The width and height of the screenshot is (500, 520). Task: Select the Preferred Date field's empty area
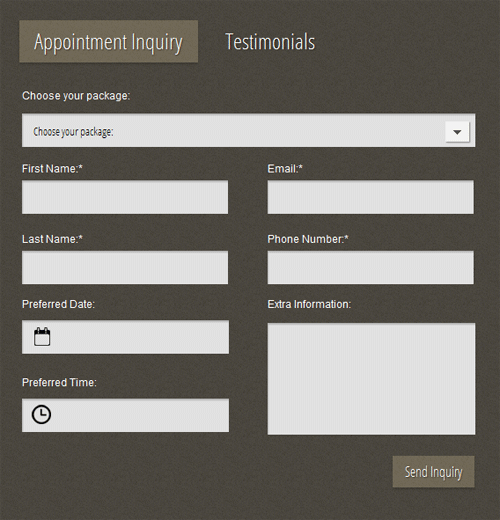140,337
